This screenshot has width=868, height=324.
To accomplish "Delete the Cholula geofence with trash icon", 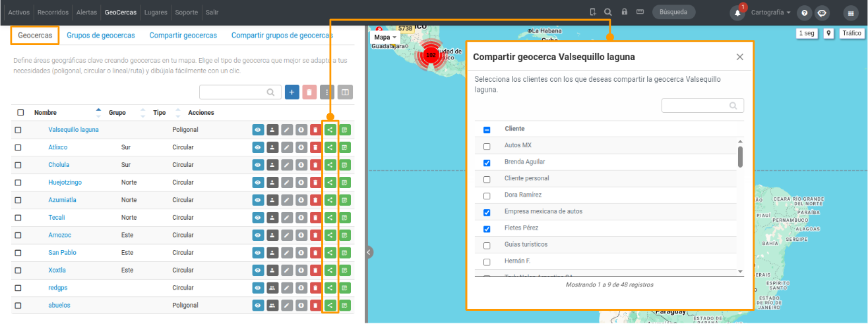I will click(x=315, y=165).
